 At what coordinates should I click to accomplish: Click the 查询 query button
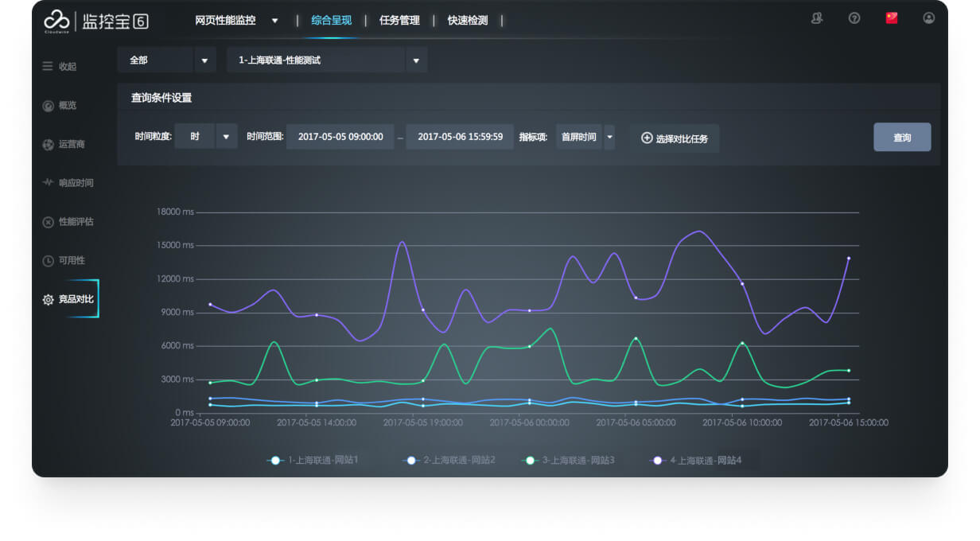tap(902, 136)
